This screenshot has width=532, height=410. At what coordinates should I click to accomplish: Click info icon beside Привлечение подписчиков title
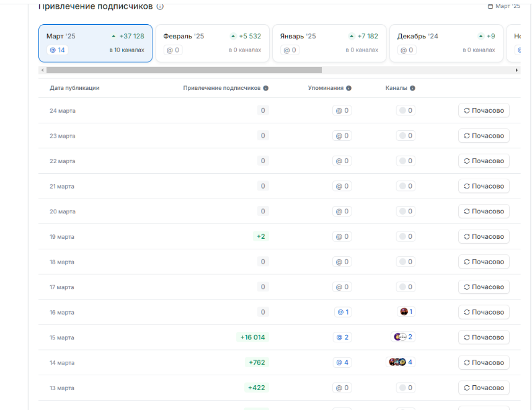[x=160, y=7]
